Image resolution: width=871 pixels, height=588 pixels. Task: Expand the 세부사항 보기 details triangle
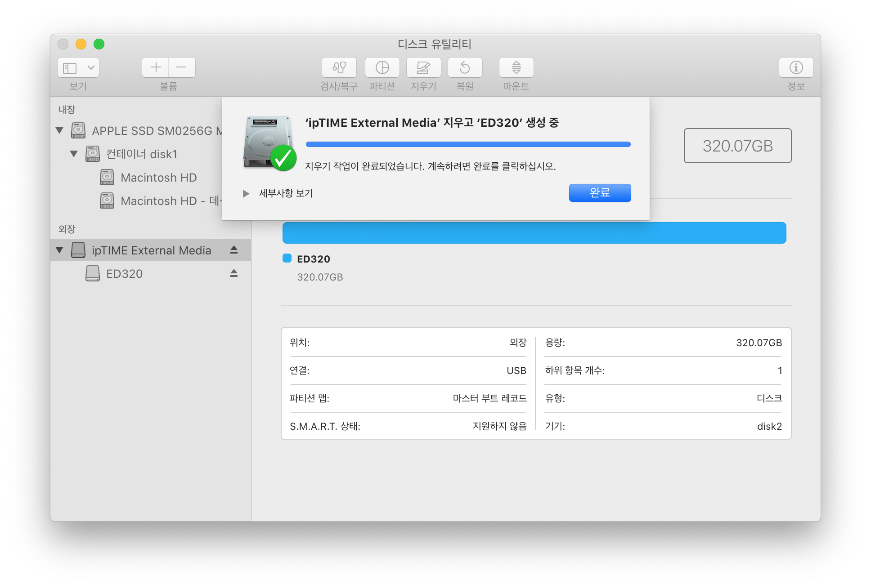pos(246,194)
